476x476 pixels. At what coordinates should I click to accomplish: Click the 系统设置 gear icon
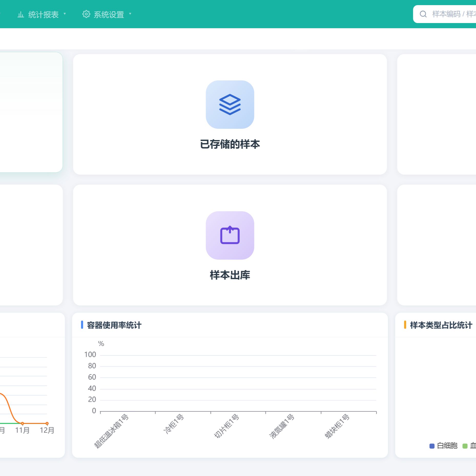(86, 14)
